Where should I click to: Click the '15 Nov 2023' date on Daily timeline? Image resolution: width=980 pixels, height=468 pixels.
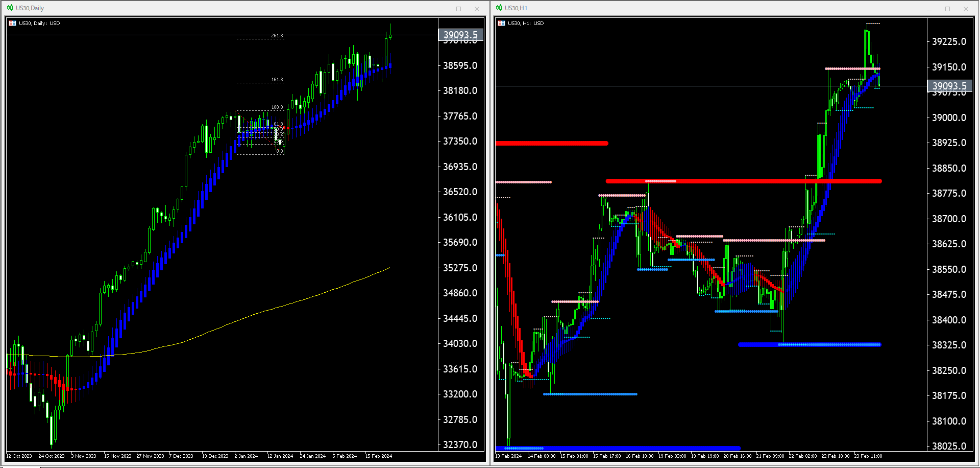[118, 456]
